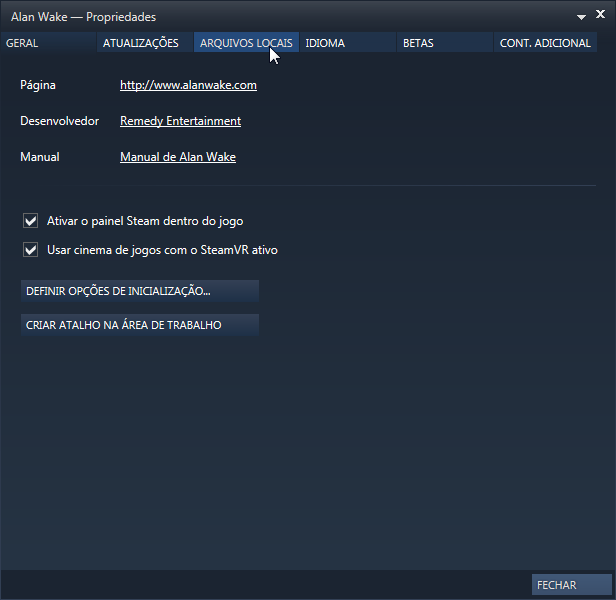Image resolution: width=616 pixels, height=600 pixels.
Task: Click DEFINIR OPÇÕES DE INICIALIZAÇÃO button
Action: [140, 291]
